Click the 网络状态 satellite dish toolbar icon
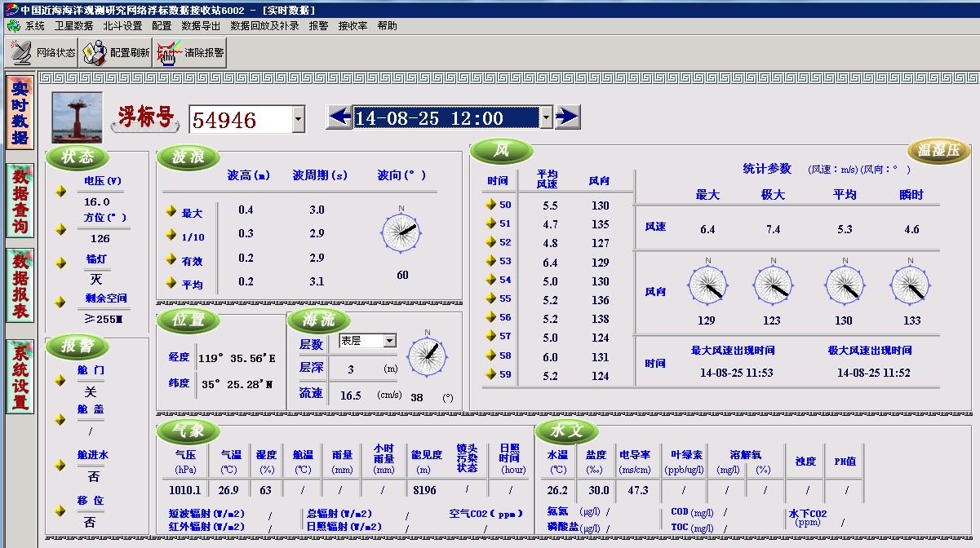980x548 pixels. tap(21, 53)
